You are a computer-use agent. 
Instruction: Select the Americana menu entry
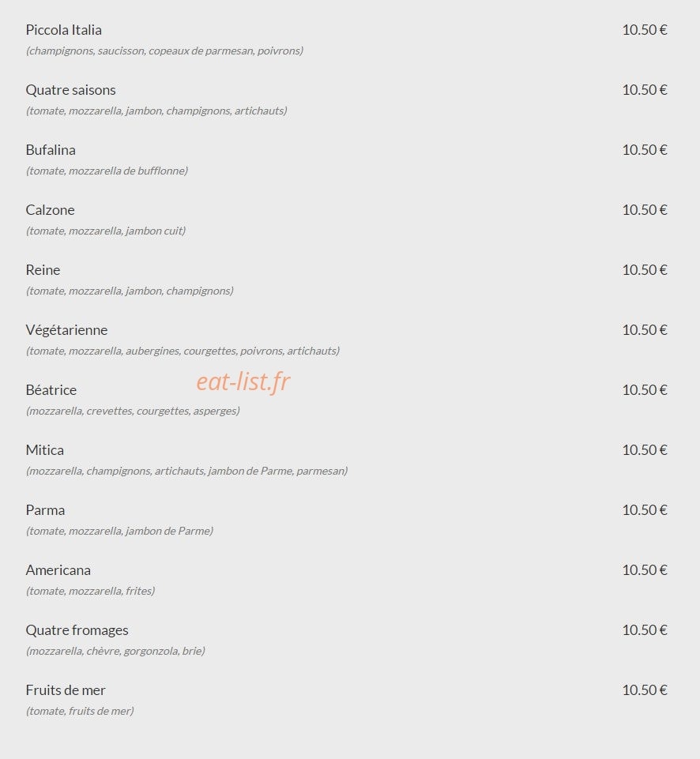tap(58, 570)
